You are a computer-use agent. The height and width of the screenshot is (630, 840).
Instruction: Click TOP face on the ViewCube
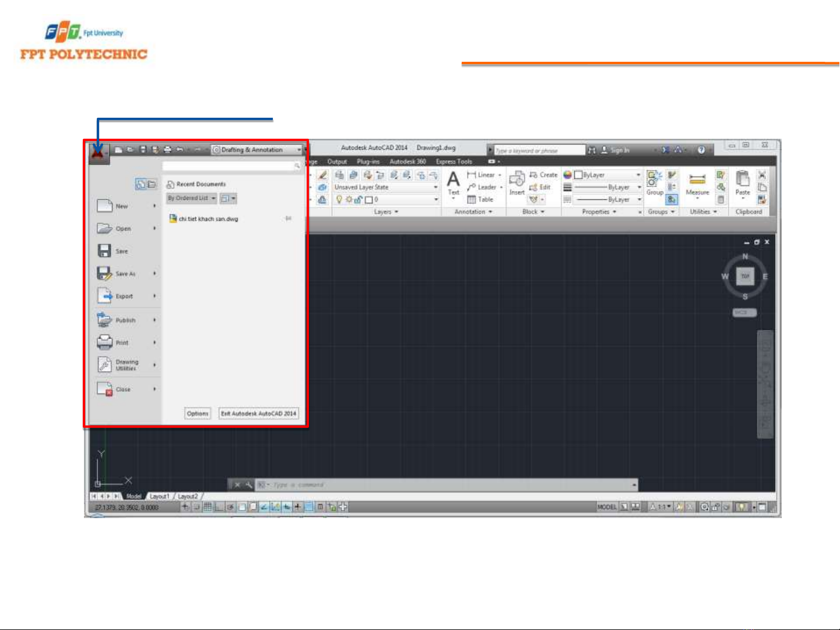(x=745, y=276)
